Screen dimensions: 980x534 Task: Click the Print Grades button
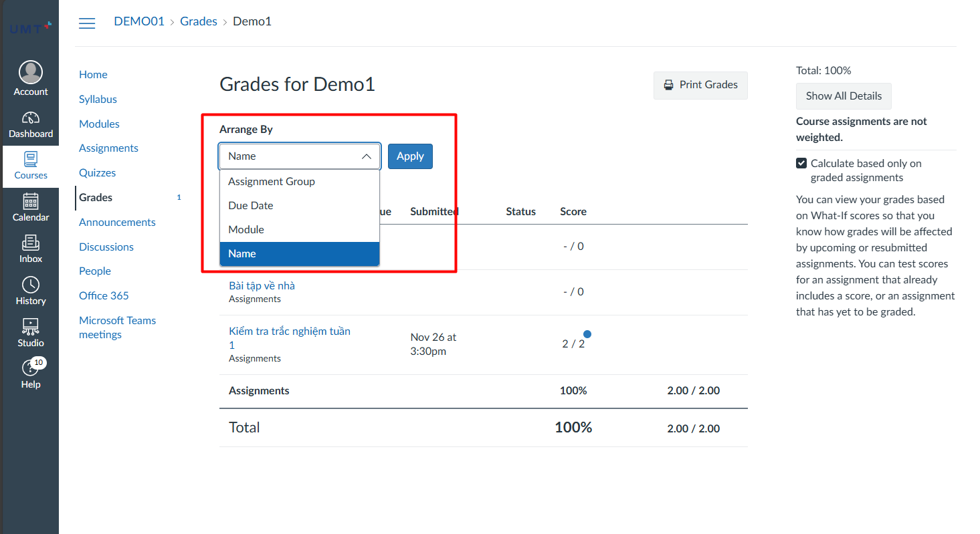700,85
